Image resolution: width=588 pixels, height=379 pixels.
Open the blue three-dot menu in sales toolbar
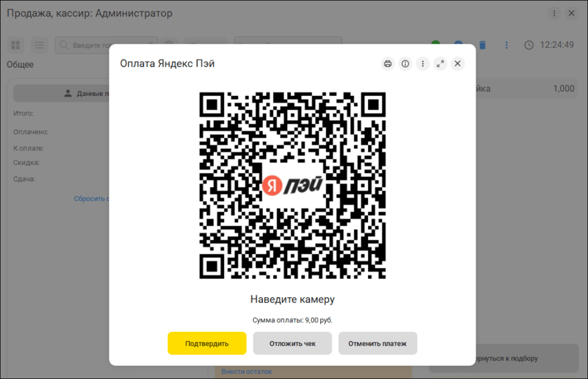506,45
